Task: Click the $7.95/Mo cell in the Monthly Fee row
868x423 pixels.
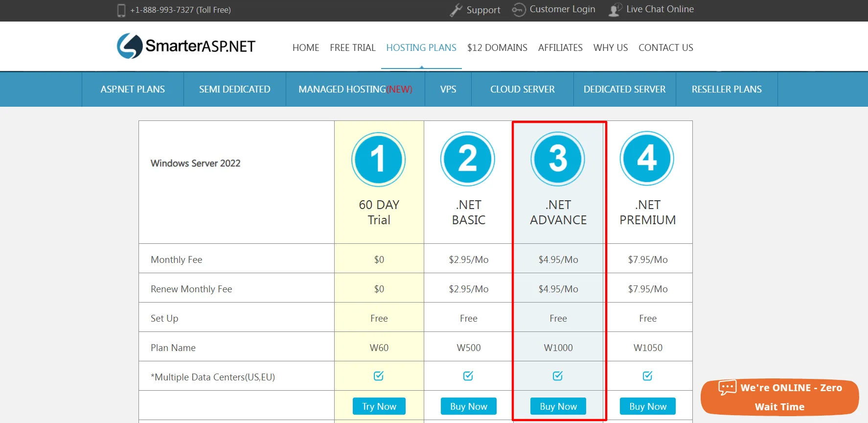Action: (648, 259)
